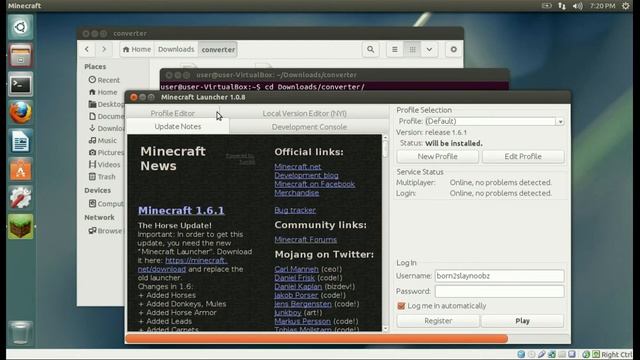Open Jens Bergensten Twitter link

tap(303, 304)
